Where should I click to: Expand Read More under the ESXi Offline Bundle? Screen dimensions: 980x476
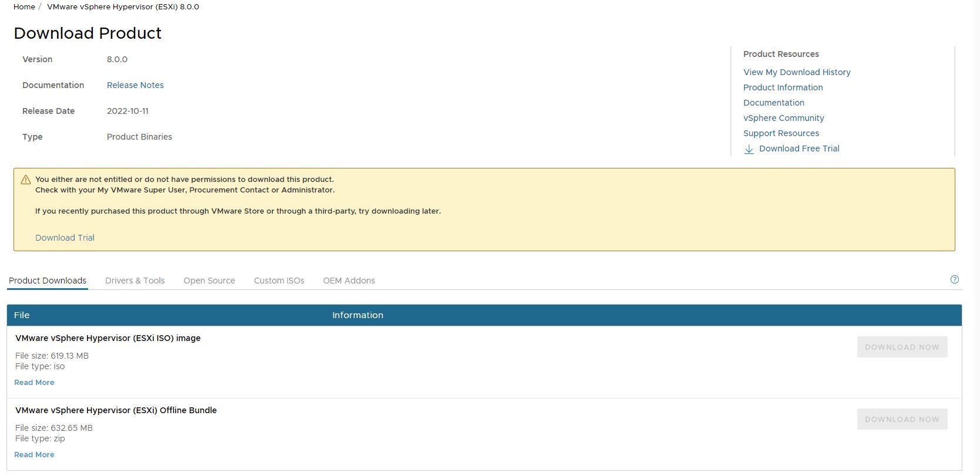coord(34,454)
